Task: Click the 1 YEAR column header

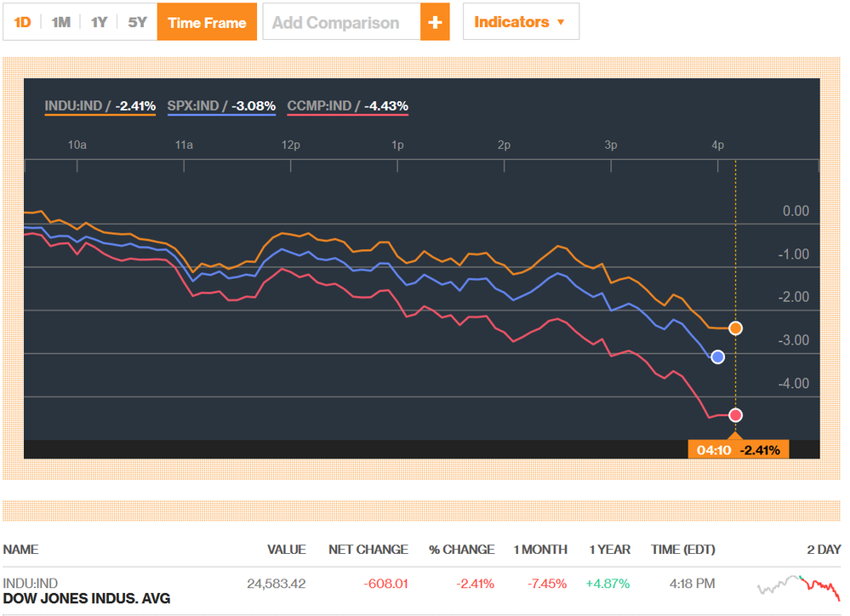Action: (610, 550)
